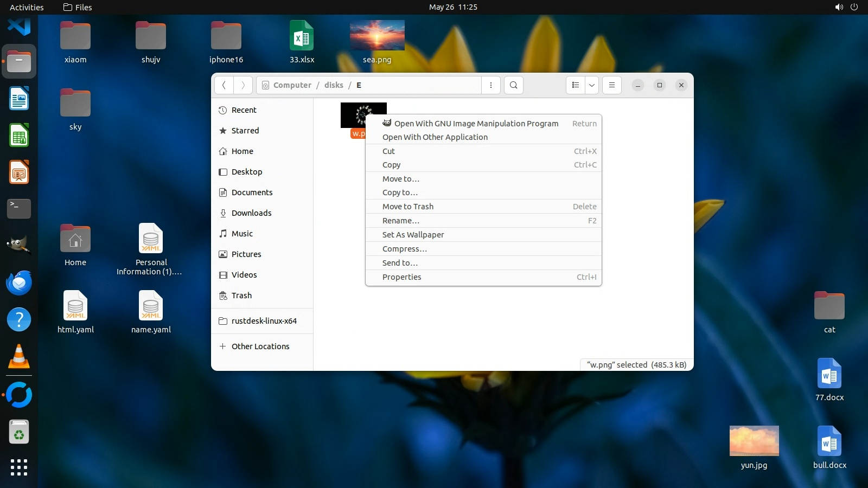This screenshot has width=868, height=488.
Task: Select 'Set As Wallpaper' from context menu
Action: pyautogui.click(x=413, y=235)
